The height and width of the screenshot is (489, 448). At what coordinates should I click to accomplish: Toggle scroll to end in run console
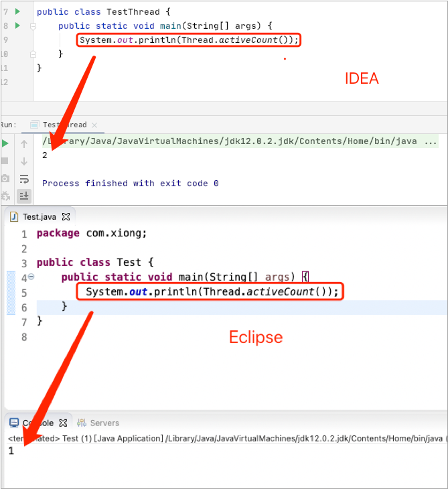tap(24, 196)
